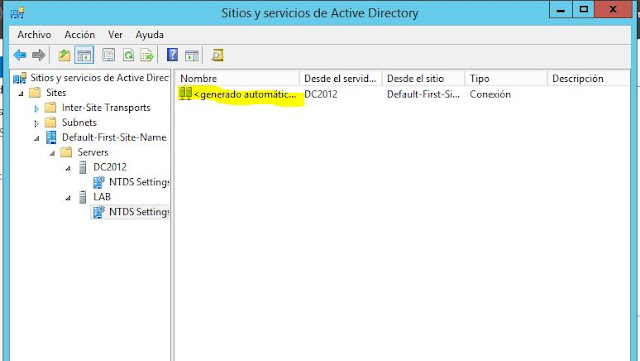Open the Acción menu
Image resolution: width=640 pixels, height=361 pixels.
[x=80, y=35]
